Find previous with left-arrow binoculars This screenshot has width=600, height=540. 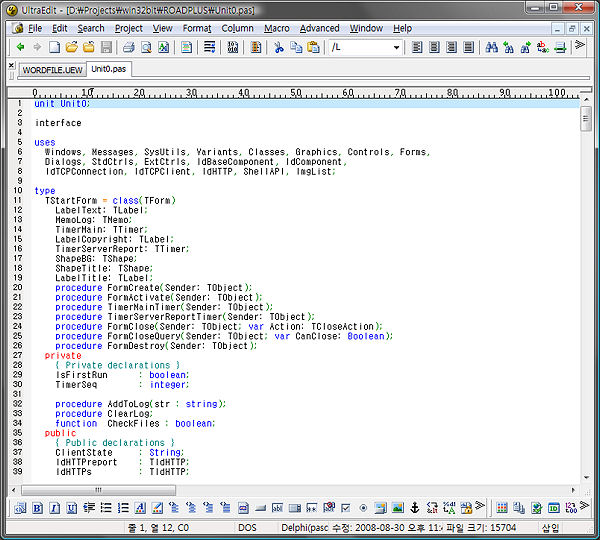tap(509, 47)
